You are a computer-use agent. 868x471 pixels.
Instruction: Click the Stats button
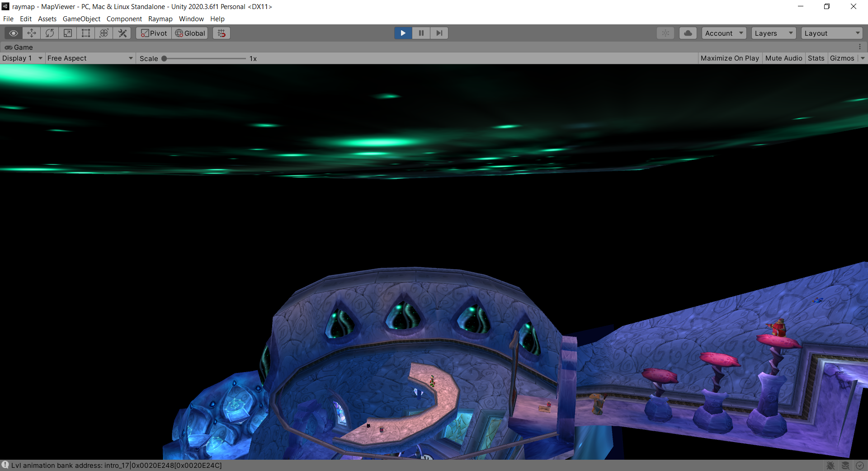pos(816,58)
